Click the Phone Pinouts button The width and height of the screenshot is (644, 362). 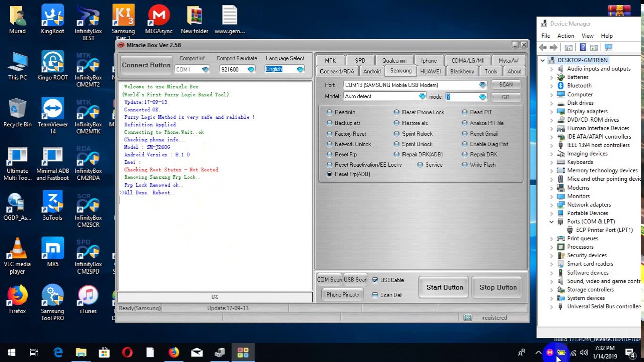[342, 295]
